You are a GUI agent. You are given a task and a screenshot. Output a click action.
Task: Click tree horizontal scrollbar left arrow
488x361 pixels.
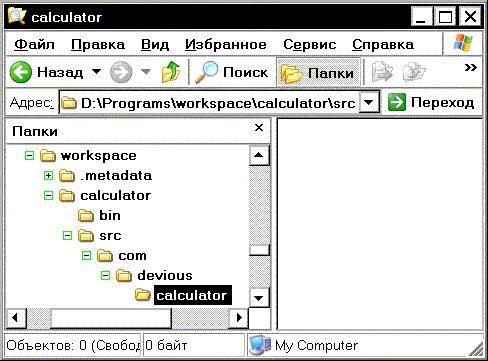[x=16, y=318]
